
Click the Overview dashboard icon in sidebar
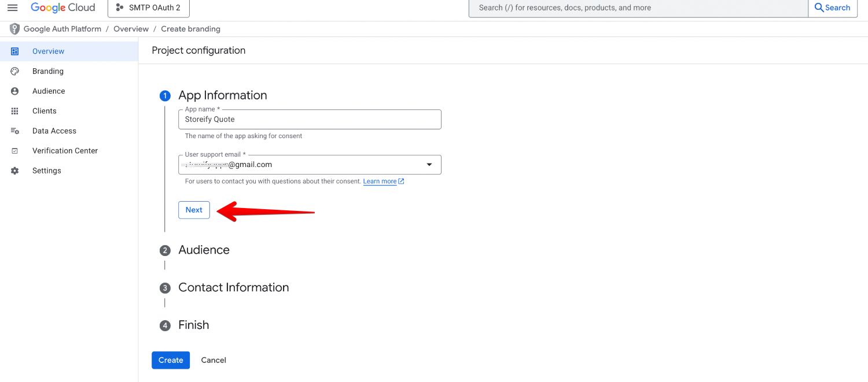[x=15, y=51]
